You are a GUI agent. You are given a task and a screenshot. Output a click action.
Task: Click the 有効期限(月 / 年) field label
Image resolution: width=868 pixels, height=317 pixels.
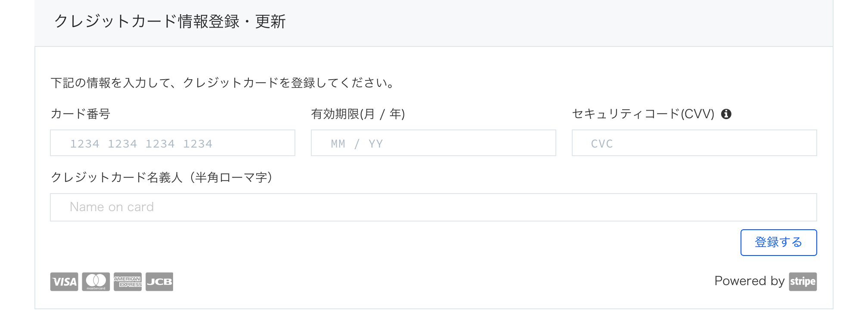point(358,114)
